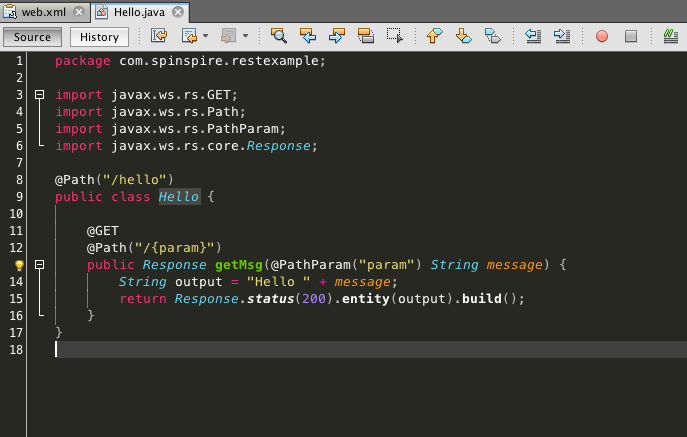Start Macro Recording with red circle

[602, 36]
